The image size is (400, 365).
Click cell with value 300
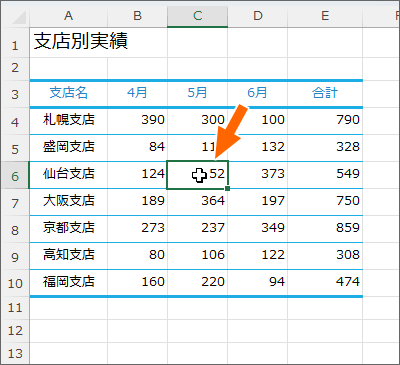[x=198, y=121]
